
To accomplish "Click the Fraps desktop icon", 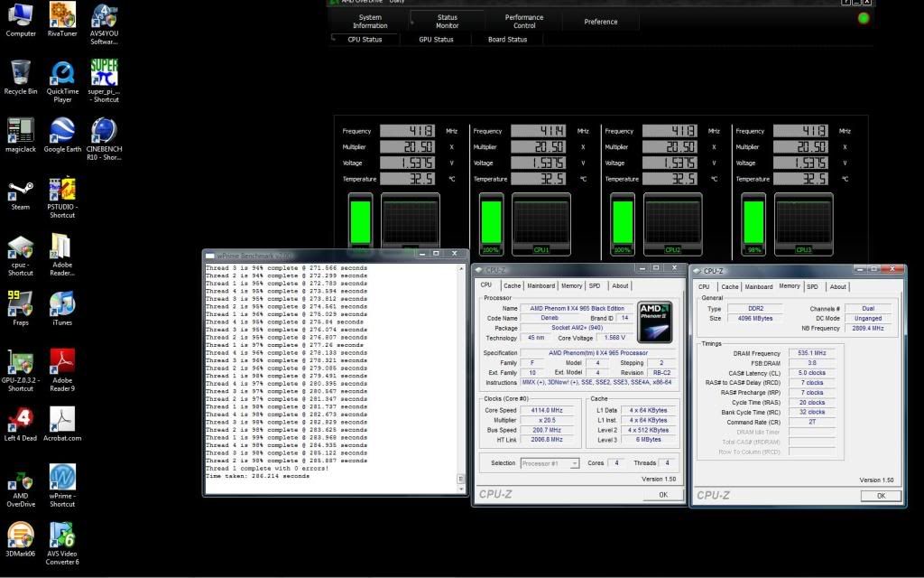I will pyautogui.click(x=21, y=309).
